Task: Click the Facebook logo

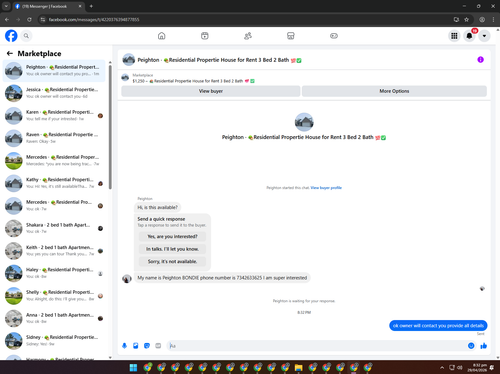Action: point(11,36)
